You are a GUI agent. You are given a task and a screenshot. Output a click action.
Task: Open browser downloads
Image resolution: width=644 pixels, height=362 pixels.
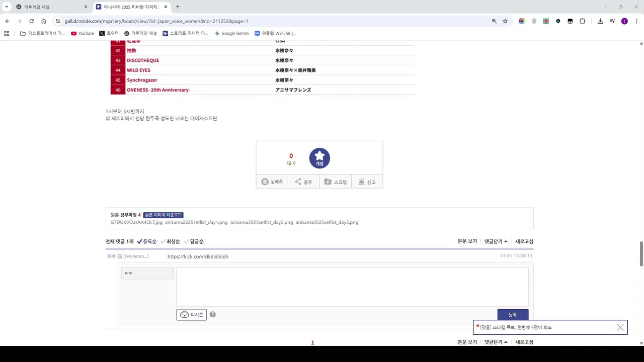tap(600, 21)
